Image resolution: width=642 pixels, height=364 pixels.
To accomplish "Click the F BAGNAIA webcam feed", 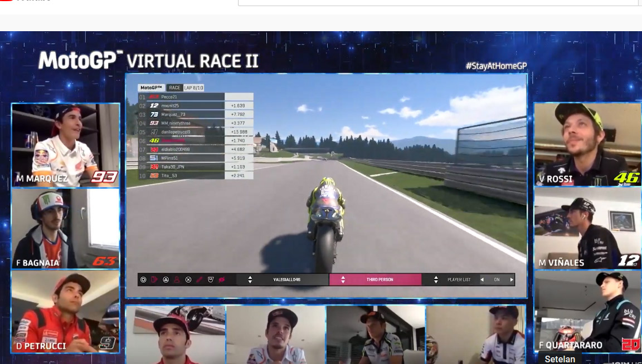I will click(66, 228).
